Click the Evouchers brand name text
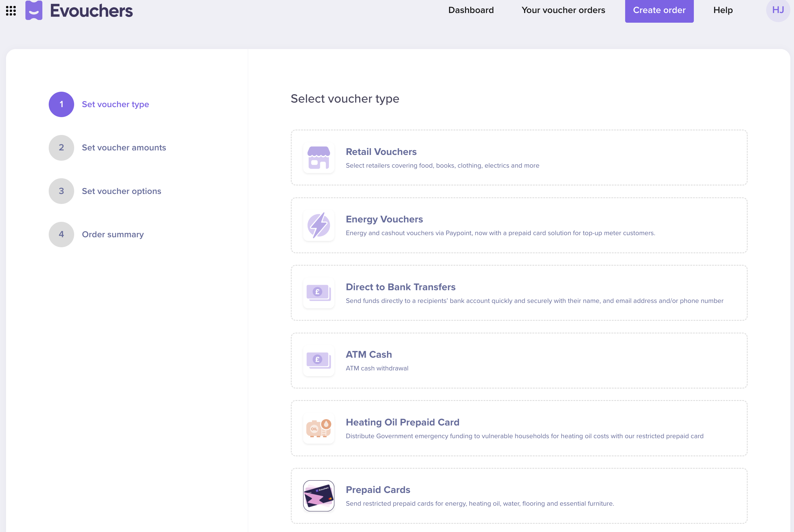This screenshot has height=532, width=794. point(91,11)
